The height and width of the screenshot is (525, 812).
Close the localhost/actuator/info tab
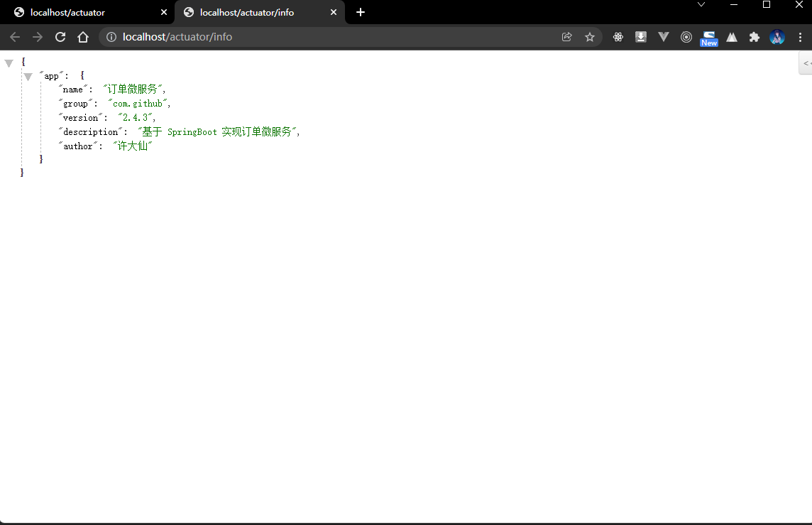[334, 13]
